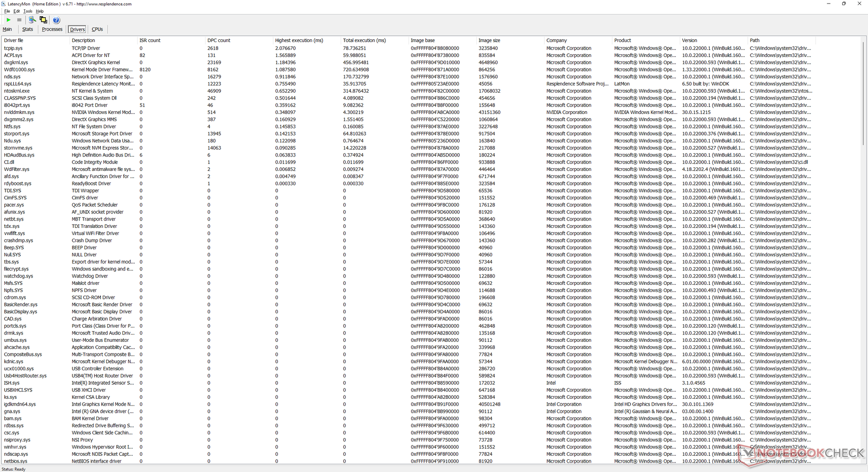Click the computer options icon in toolbar
Viewport: 868px width, 472px height.
coord(32,20)
